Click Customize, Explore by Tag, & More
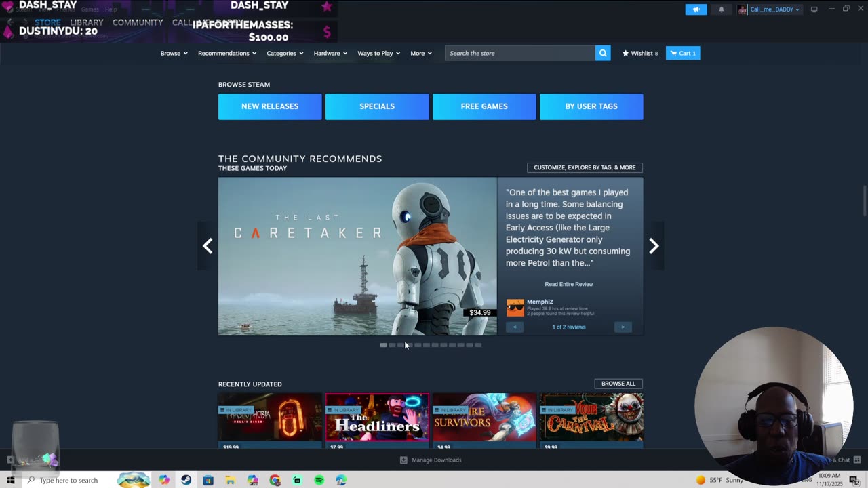Viewport: 868px width, 488px height. coord(585,167)
